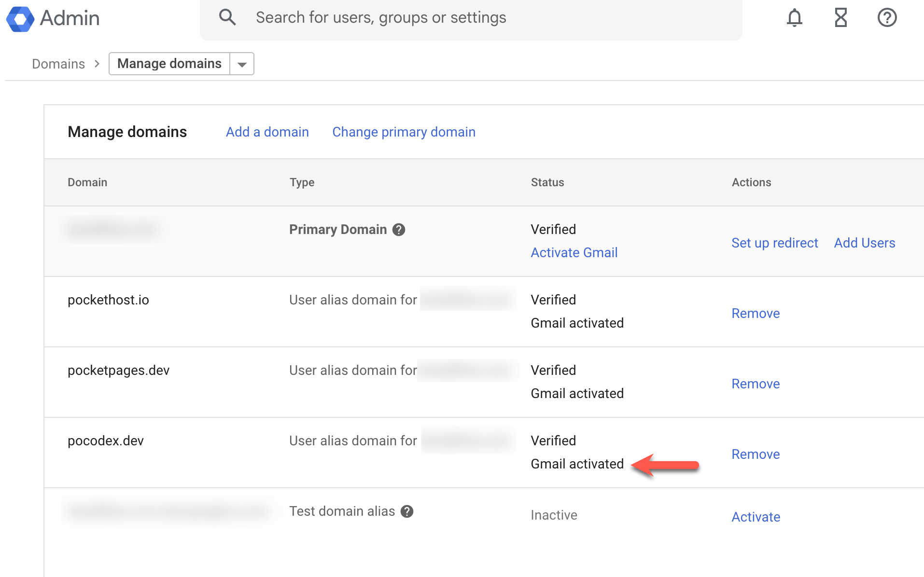Image resolution: width=924 pixels, height=577 pixels.
Task: Open the tasks hourglass icon
Action: click(x=840, y=18)
